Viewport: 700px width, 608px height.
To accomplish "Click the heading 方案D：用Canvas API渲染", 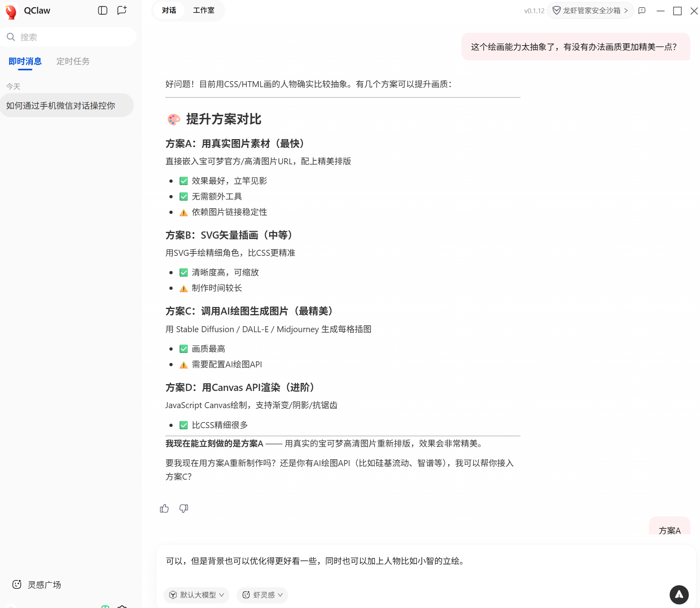I will coord(240,387).
